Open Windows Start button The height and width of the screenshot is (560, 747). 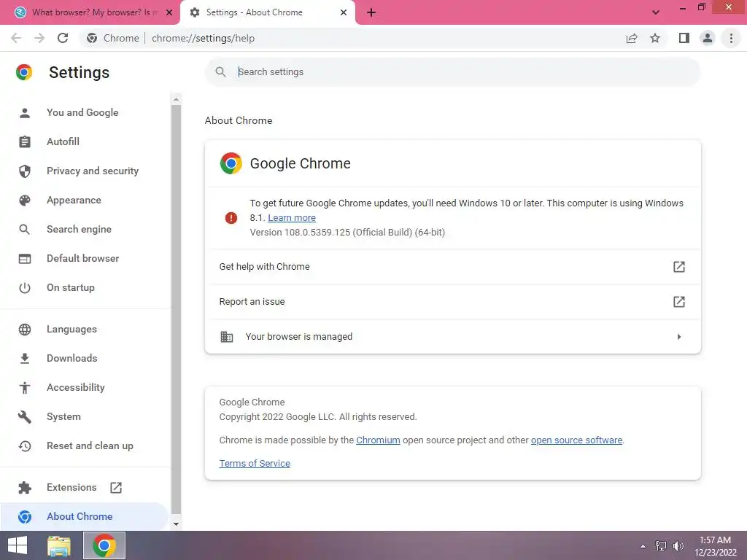(x=18, y=545)
